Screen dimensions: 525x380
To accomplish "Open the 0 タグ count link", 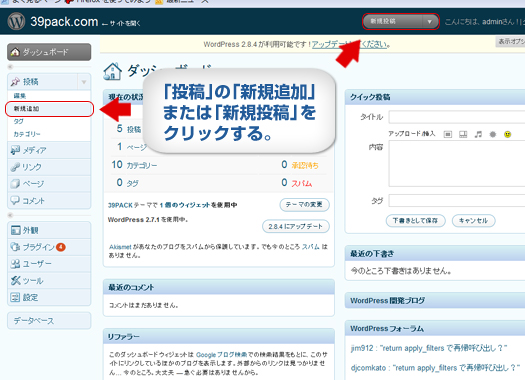I will (x=128, y=183).
